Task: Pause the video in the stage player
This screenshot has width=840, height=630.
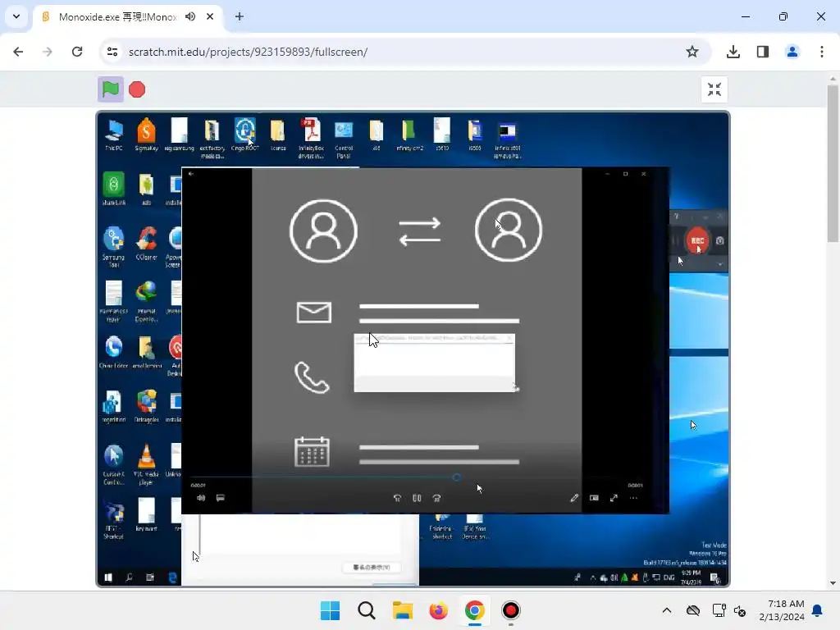Action: tap(417, 498)
